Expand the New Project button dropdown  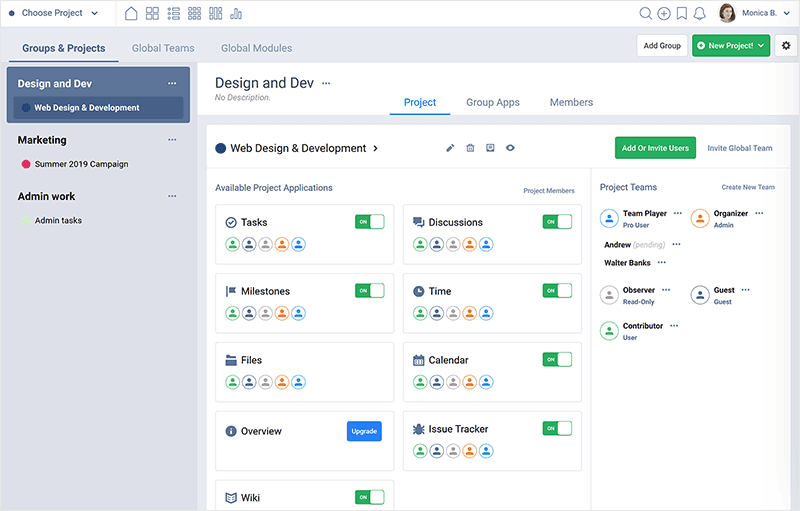[x=761, y=46]
